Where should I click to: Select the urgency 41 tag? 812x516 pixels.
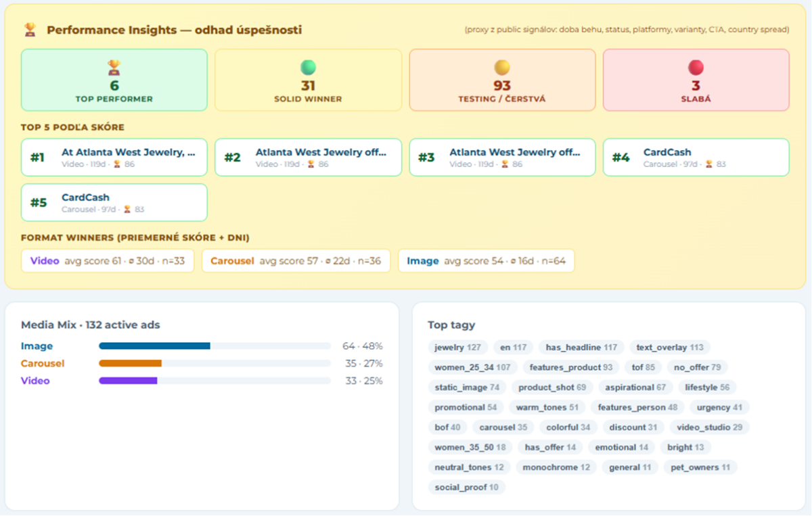coord(718,408)
